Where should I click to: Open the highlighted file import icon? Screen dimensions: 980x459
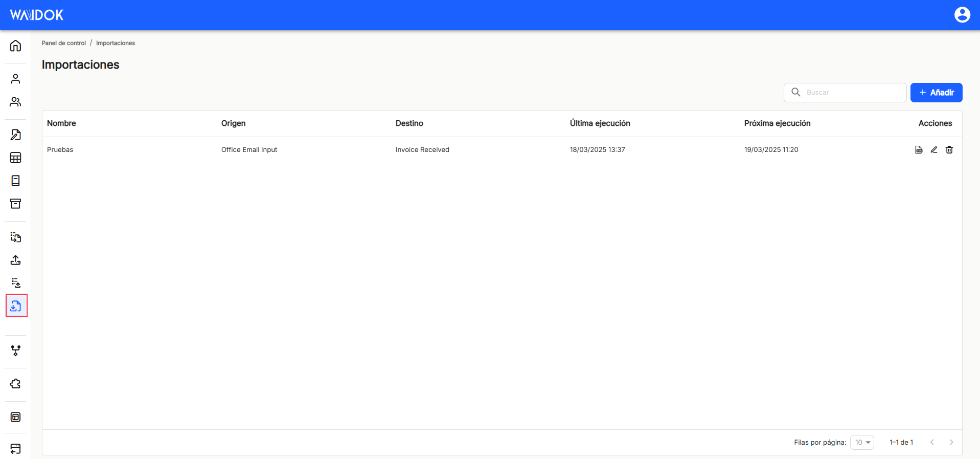pos(16,305)
